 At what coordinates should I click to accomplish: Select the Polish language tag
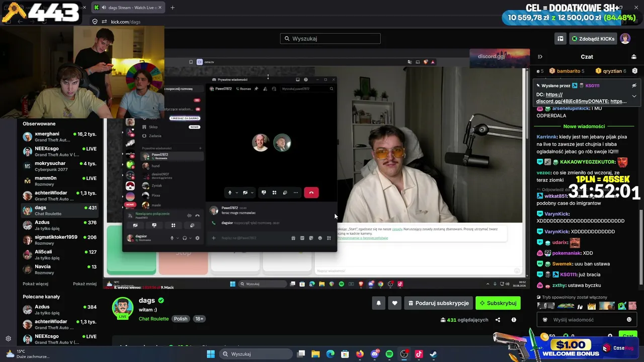[x=180, y=319]
